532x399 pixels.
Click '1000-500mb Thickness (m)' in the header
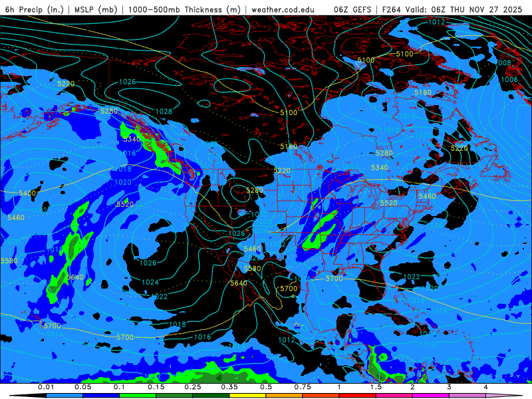[184, 9]
